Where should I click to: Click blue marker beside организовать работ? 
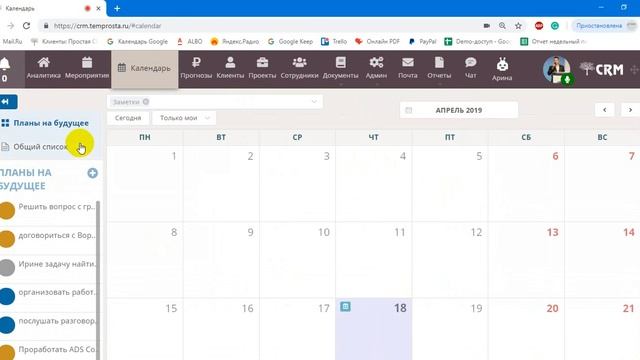(7, 296)
